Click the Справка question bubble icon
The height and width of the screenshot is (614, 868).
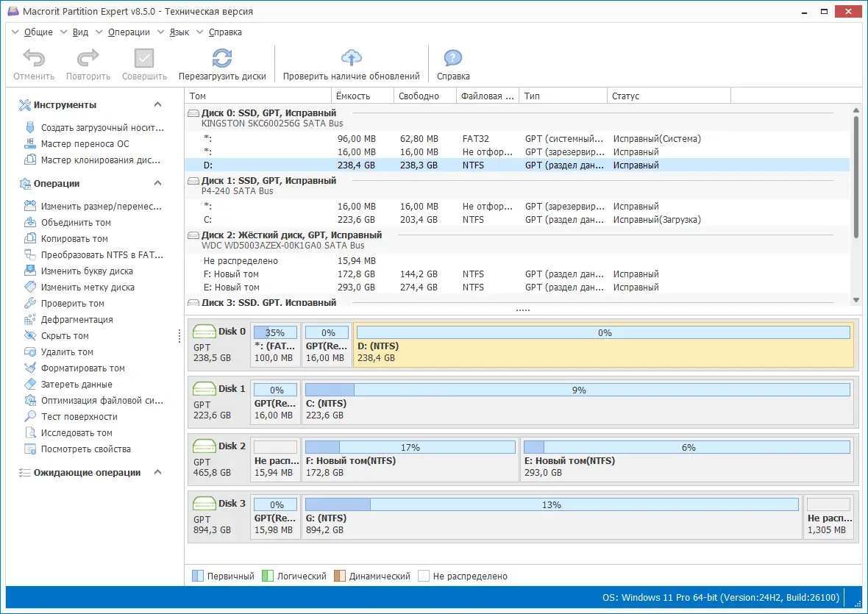[x=453, y=58]
